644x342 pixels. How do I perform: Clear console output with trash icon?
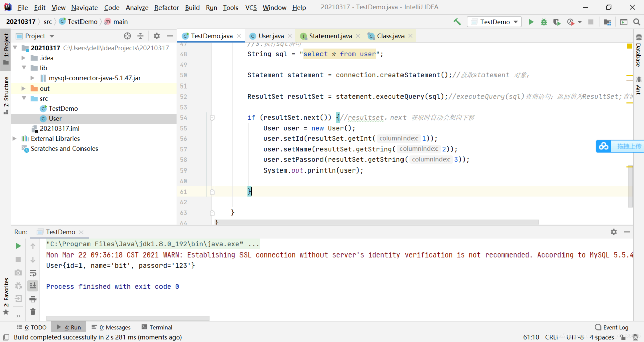click(33, 312)
